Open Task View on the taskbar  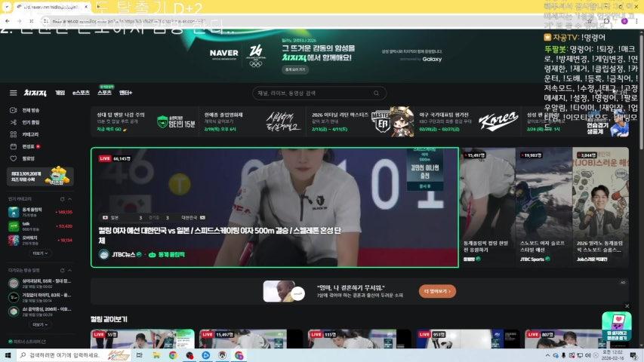pos(140,355)
